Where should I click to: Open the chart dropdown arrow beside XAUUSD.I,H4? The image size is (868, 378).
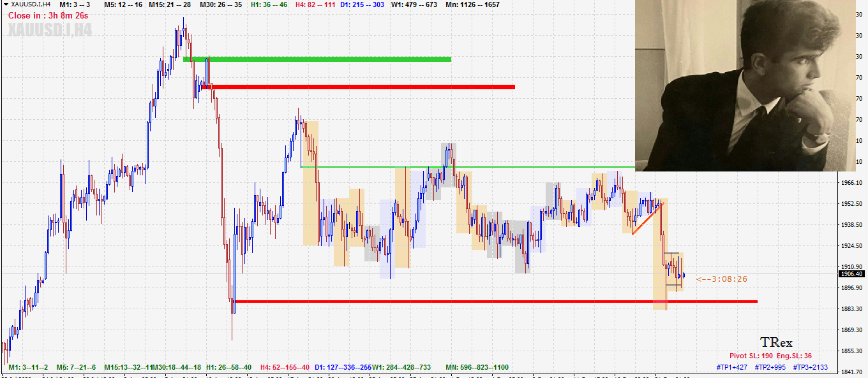pyautogui.click(x=6, y=4)
